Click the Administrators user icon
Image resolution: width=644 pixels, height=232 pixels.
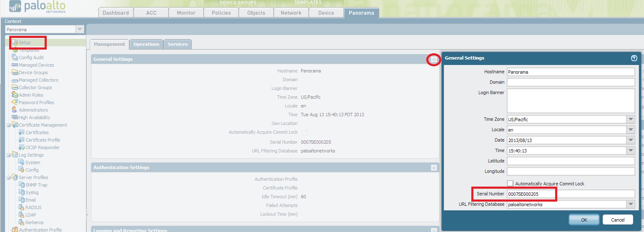point(15,110)
